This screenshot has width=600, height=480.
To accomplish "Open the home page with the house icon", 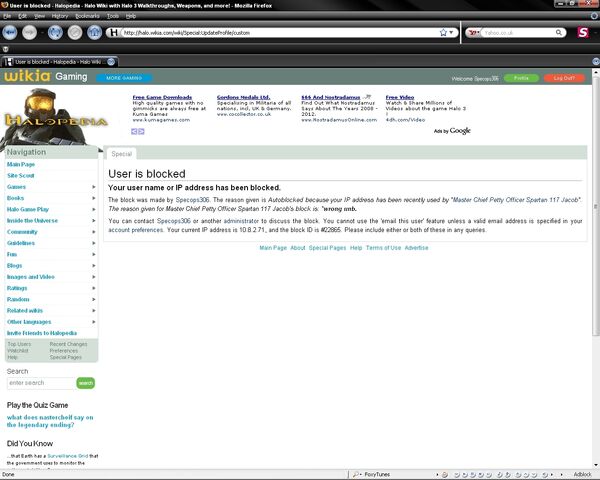I will (94, 33).
